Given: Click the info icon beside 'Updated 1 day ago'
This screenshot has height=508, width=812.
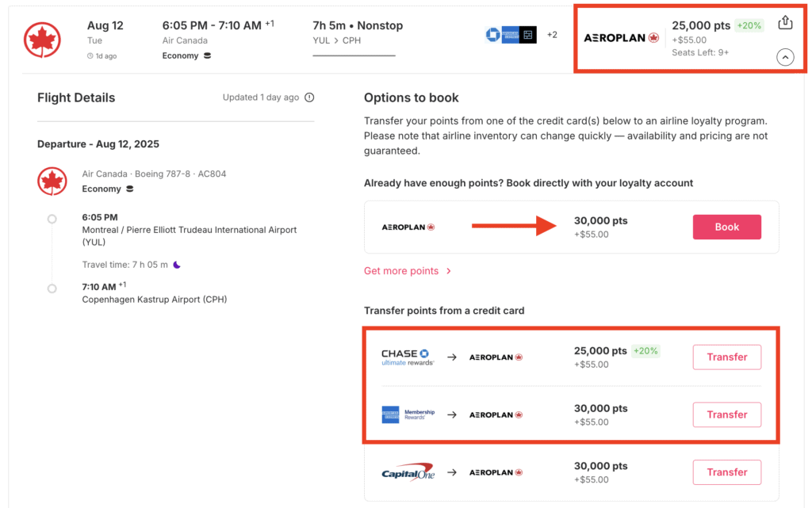Looking at the screenshot, I should 309,97.
